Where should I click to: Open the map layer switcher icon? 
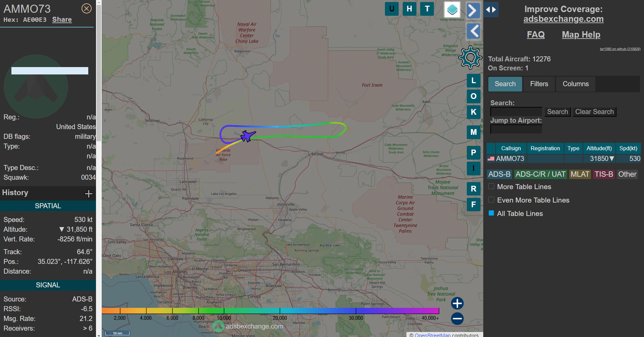pyautogui.click(x=452, y=9)
